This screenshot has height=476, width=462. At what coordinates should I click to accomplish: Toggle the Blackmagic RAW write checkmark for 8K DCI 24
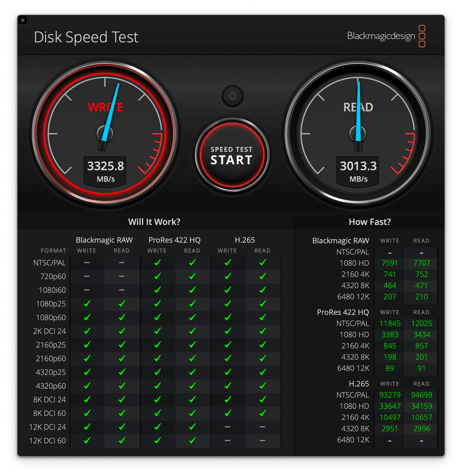point(87,400)
